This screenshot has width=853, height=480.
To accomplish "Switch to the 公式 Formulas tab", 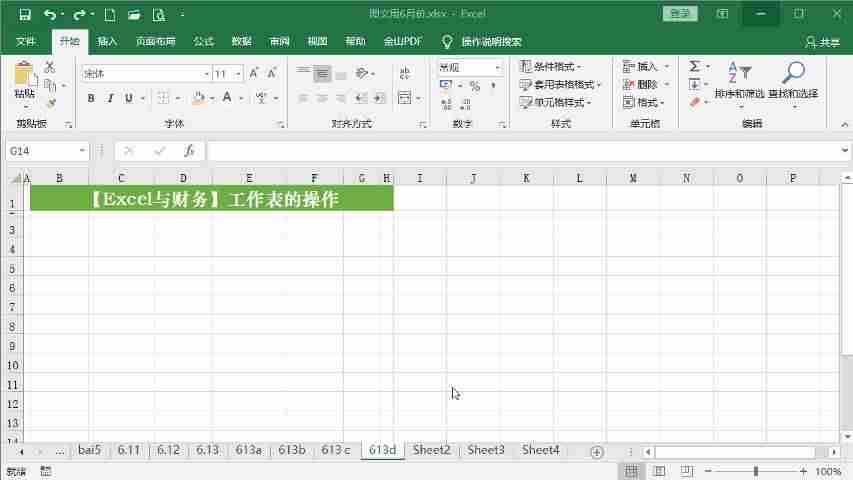I will 203,41.
